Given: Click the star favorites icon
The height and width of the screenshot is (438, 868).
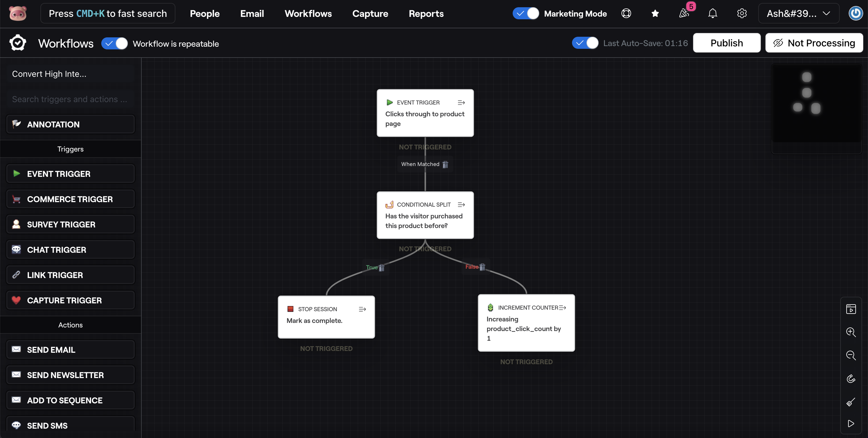Looking at the screenshot, I should (655, 14).
